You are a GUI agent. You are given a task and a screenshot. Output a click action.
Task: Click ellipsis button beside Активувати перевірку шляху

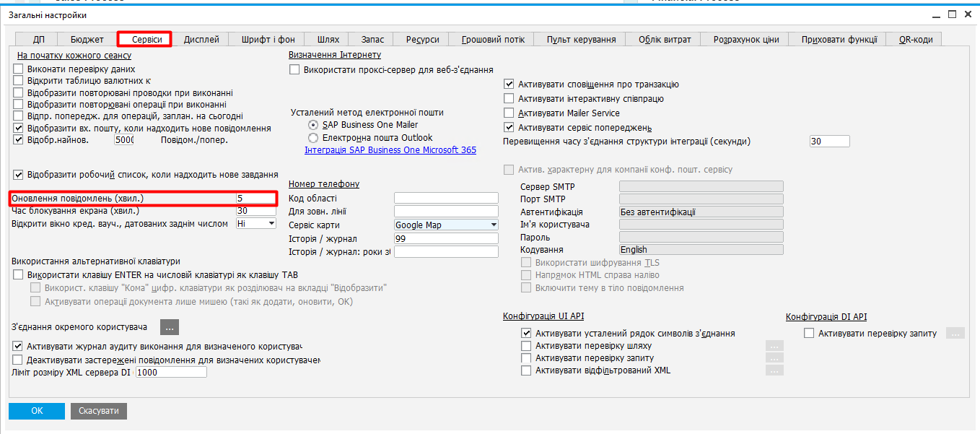point(774,346)
